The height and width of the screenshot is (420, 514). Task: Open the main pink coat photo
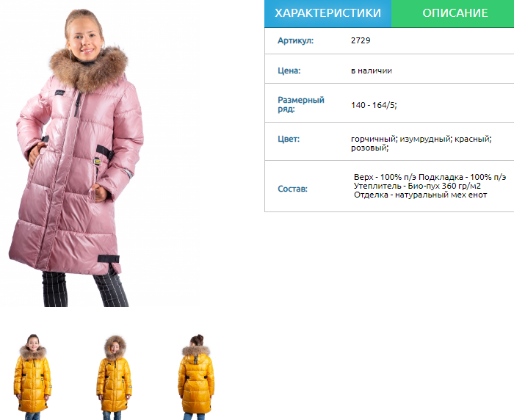76,157
